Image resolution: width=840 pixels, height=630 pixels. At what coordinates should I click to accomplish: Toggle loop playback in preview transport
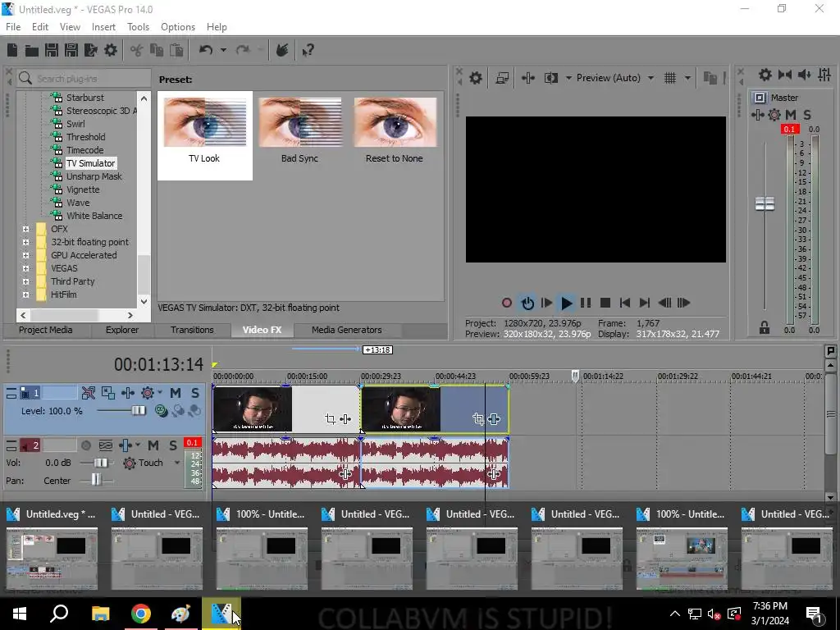point(527,304)
